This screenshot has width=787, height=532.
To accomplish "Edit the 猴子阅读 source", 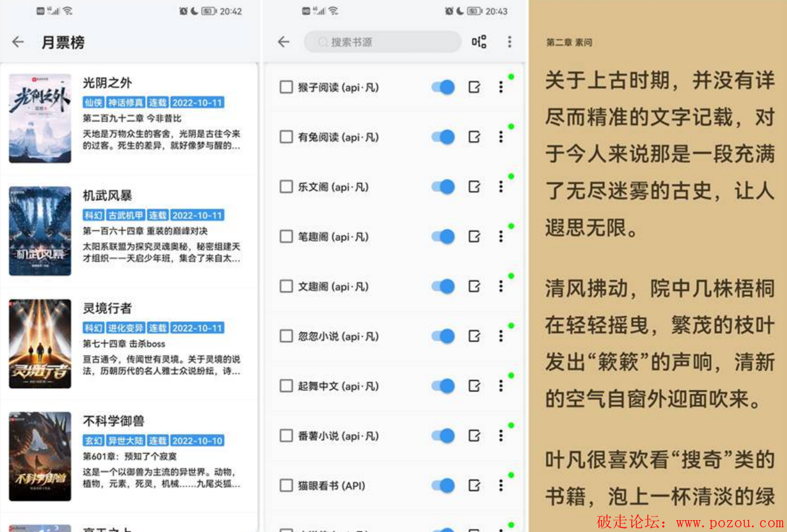I will 474,87.
